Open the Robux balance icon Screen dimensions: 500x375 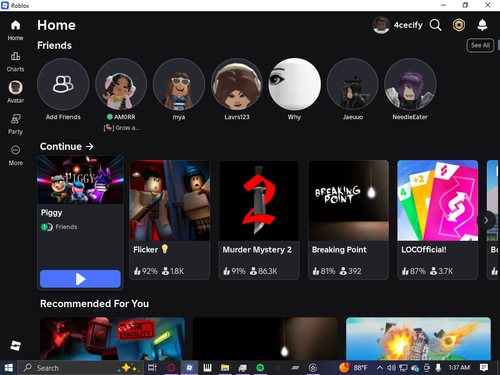tap(459, 25)
